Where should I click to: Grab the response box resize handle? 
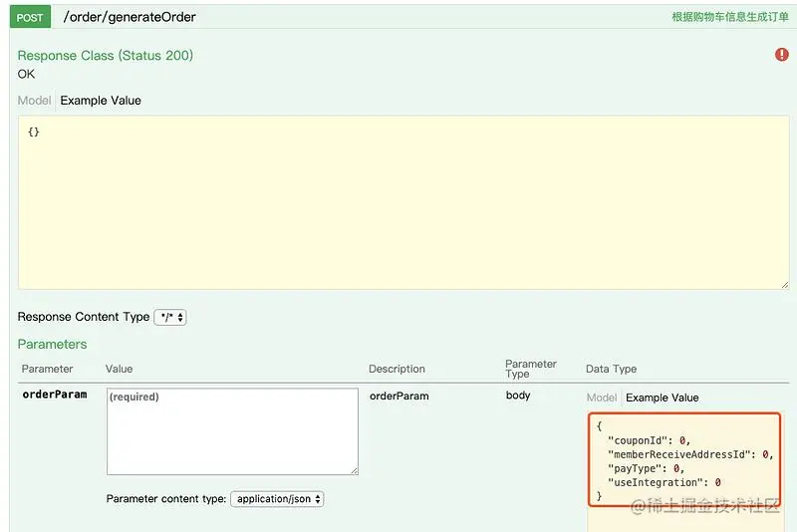785,285
